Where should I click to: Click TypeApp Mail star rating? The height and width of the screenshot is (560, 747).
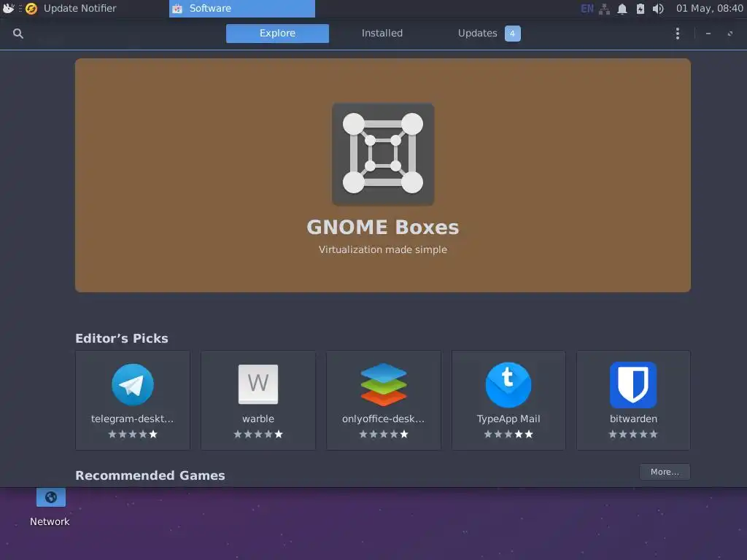point(508,435)
